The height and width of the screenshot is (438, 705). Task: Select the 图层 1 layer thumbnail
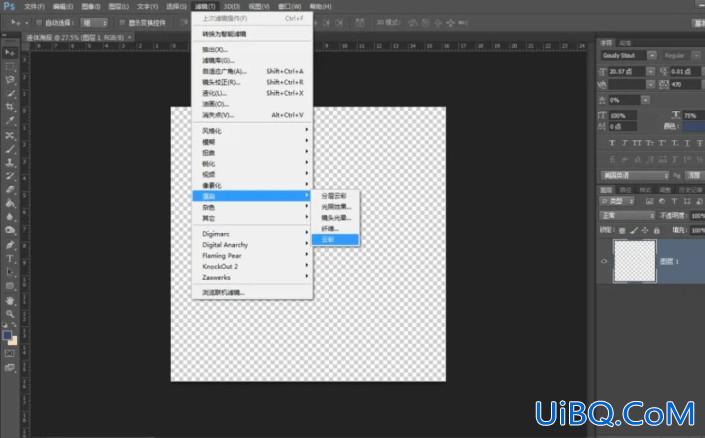coord(634,261)
